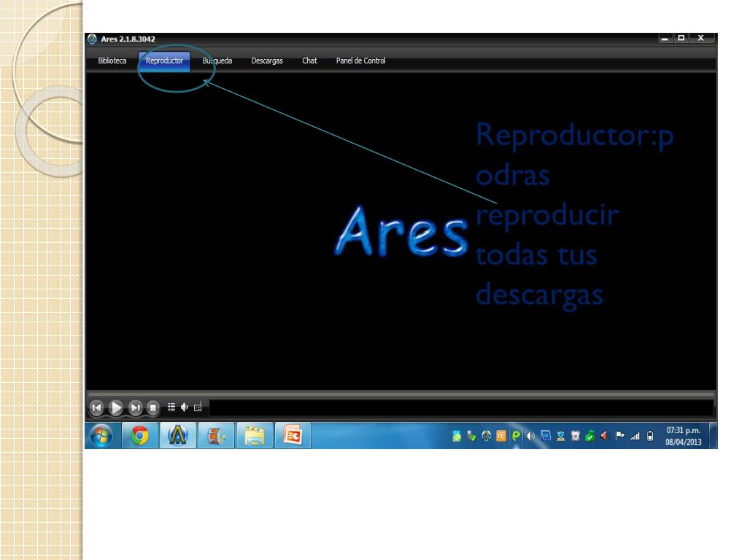Open the Descargas tab

267,61
